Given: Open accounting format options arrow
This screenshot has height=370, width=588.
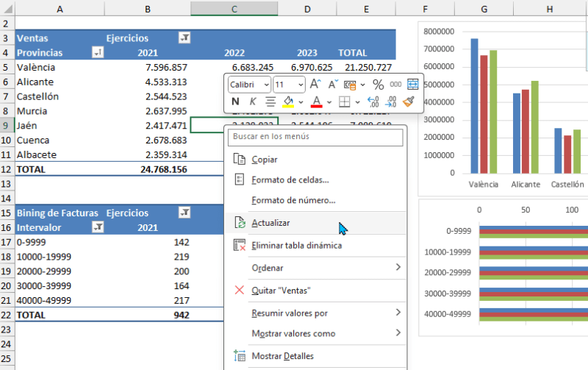Looking at the screenshot, I should click(362, 85).
